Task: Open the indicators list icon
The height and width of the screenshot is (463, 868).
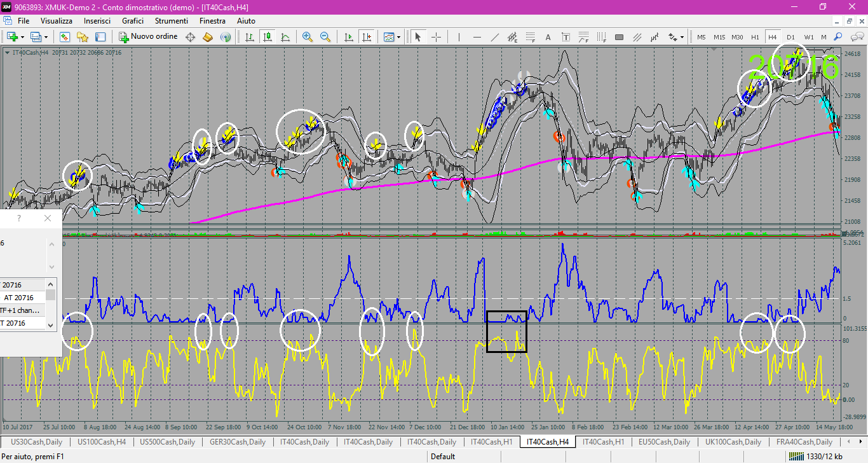Action: (x=388, y=37)
